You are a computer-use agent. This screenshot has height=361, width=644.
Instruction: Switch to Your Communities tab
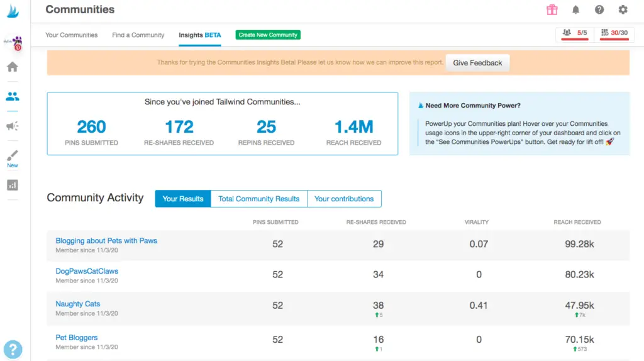click(x=72, y=35)
